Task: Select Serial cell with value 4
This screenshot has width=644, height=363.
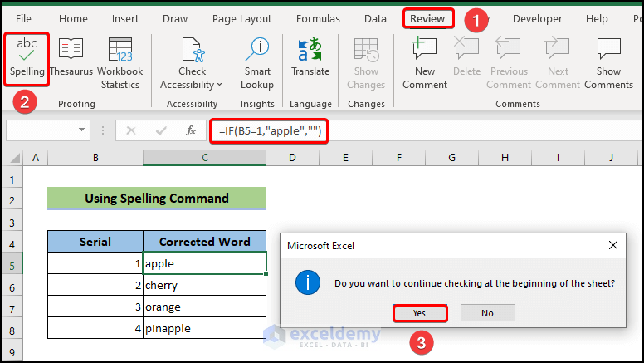Action: [95, 328]
